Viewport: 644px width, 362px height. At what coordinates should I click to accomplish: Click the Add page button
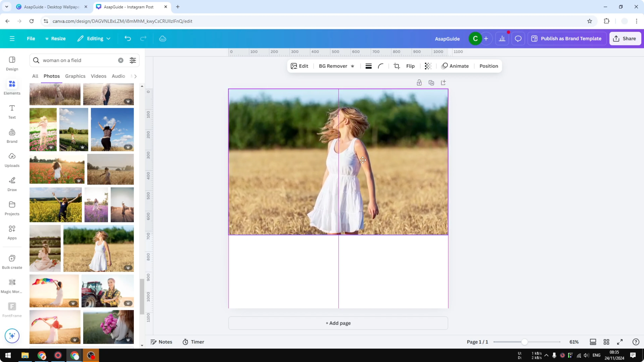[338, 323]
